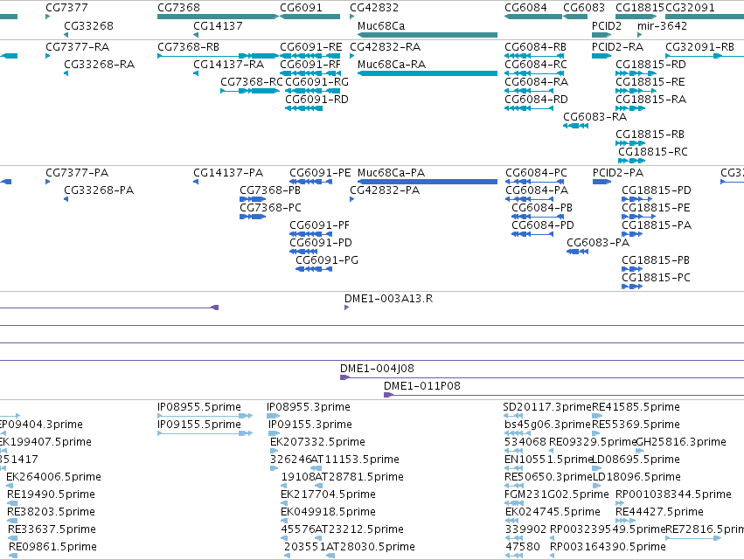Select EST IP09155.5prime

[205, 433]
